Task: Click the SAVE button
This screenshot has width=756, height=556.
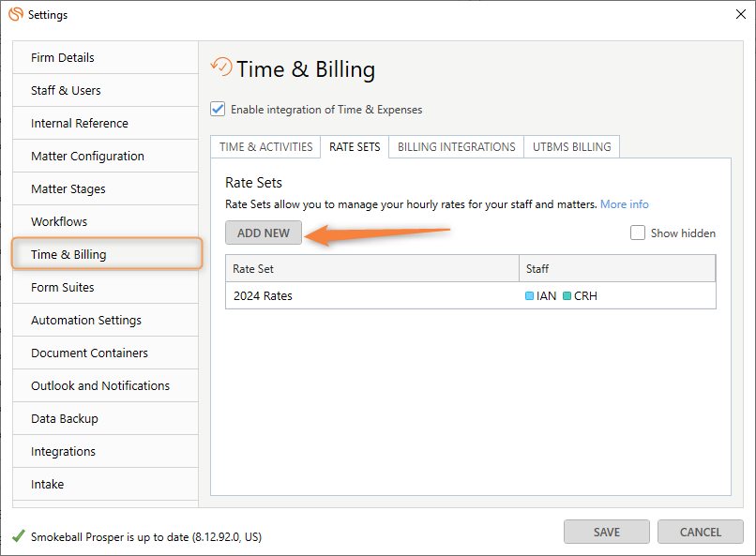Action: click(607, 532)
